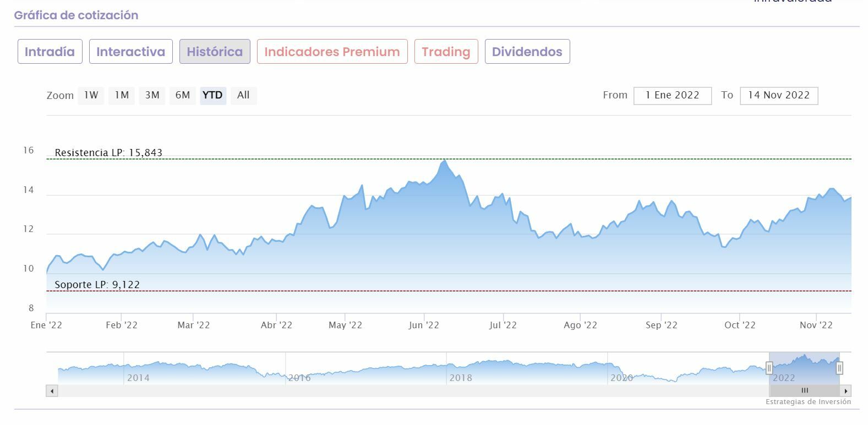Select the YTD zoom option
The image size is (868, 425).
click(212, 95)
